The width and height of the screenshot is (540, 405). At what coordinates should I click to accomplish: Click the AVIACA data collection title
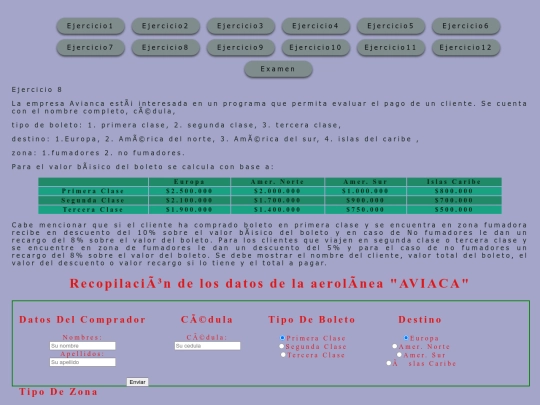pos(269,284)
